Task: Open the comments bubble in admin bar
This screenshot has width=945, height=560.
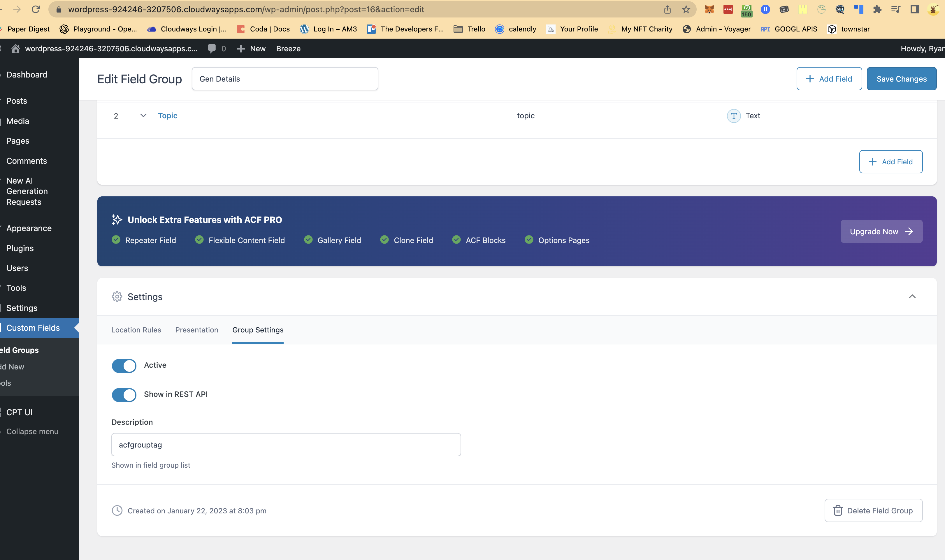Action: click(x=212, y=49)
